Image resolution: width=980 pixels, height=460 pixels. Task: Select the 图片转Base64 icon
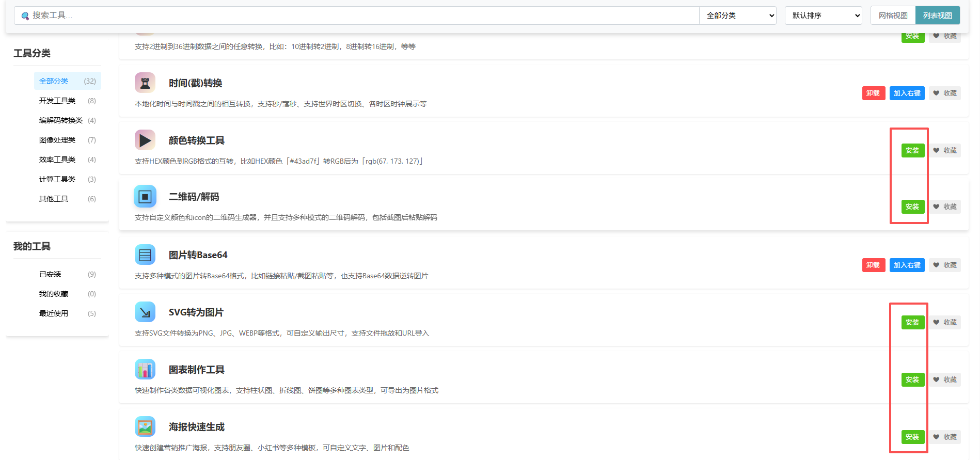click(145, 255)
